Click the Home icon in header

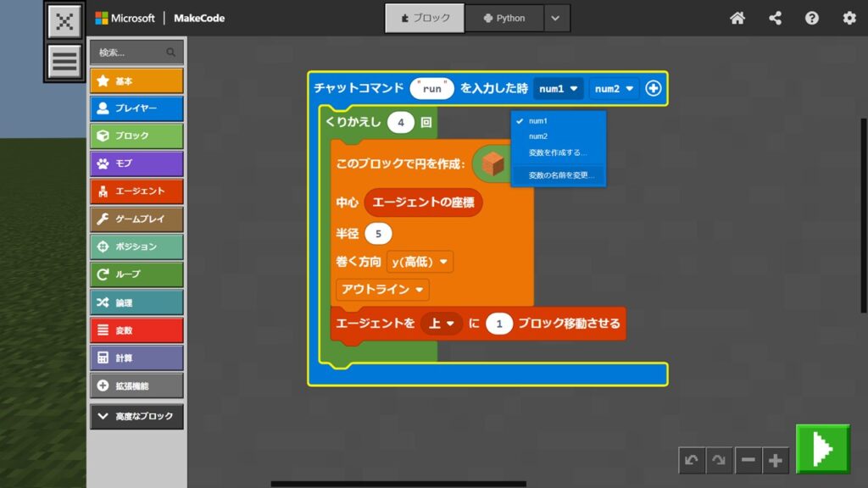pos(737,18)
